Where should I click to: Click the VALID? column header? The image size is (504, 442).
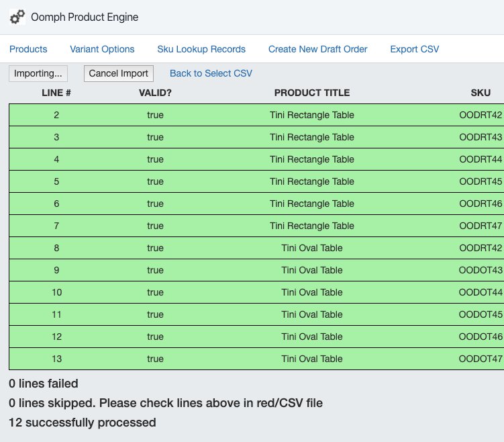155,93
